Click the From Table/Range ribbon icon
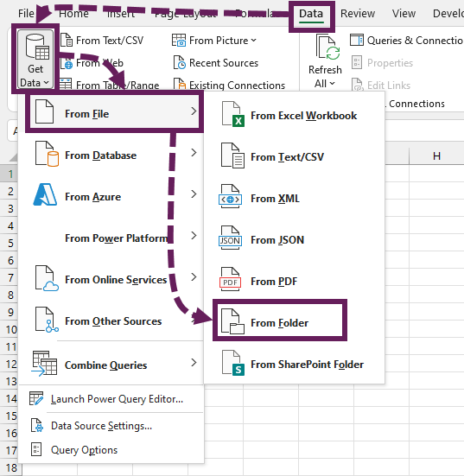Image resolution: width=464 pixels, height=476 pixels. pos(66,84)
